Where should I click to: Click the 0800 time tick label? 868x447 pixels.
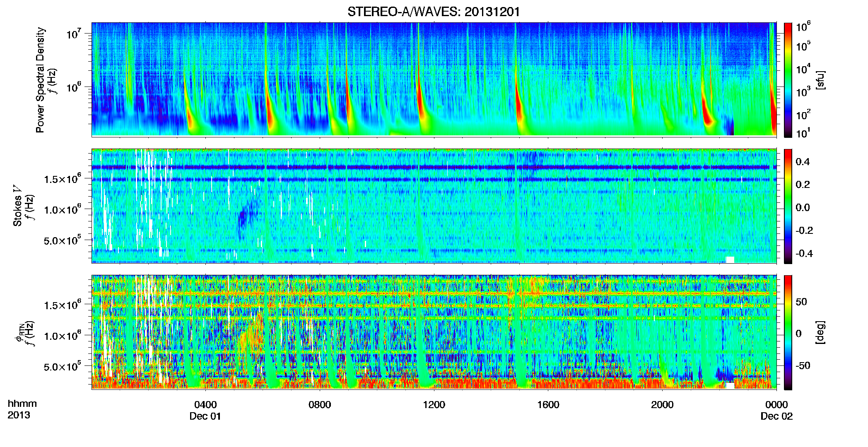coord(320,405)
